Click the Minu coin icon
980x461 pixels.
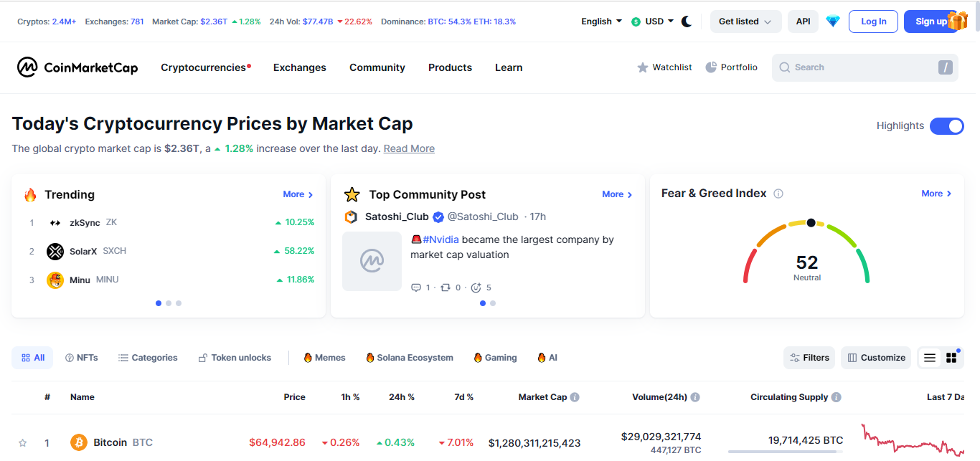pos(55,280)
